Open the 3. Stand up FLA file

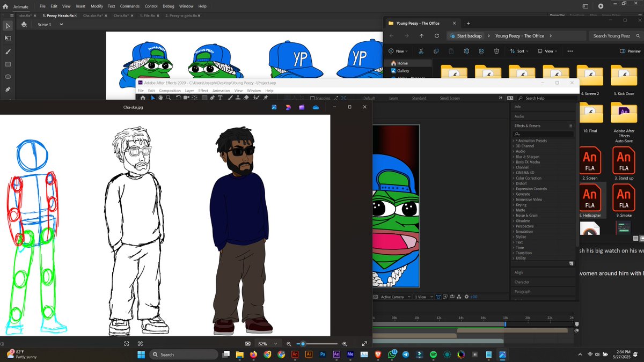[x=624, y=165]
